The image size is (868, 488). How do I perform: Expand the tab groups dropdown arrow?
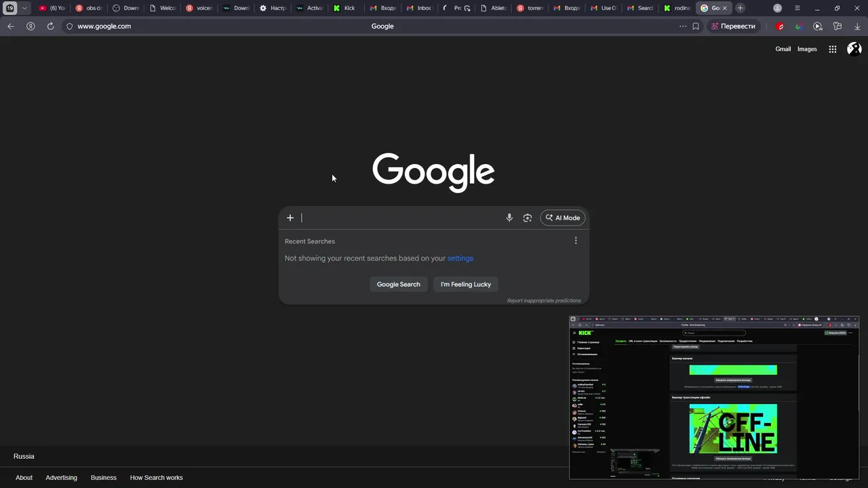point(24,8)
